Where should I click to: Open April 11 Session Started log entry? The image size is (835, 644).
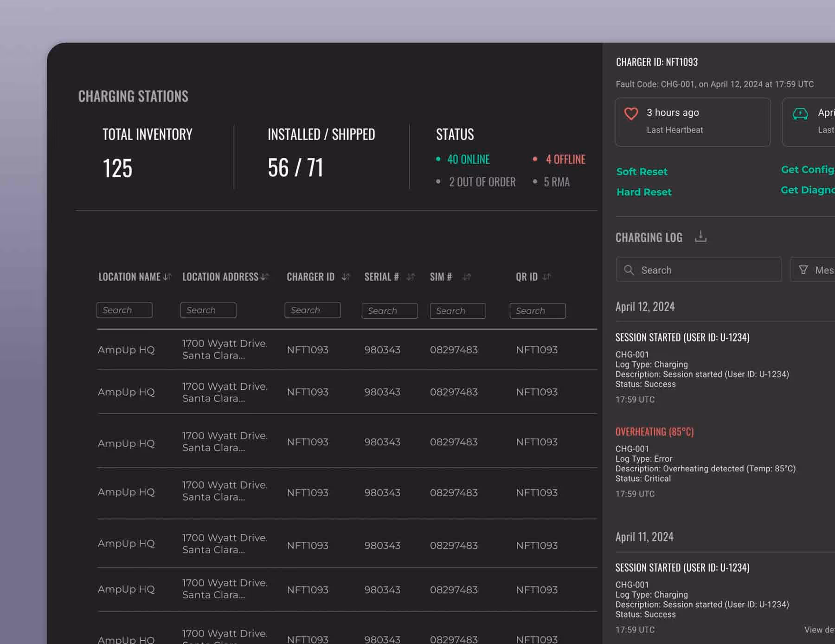click(682, 567)
